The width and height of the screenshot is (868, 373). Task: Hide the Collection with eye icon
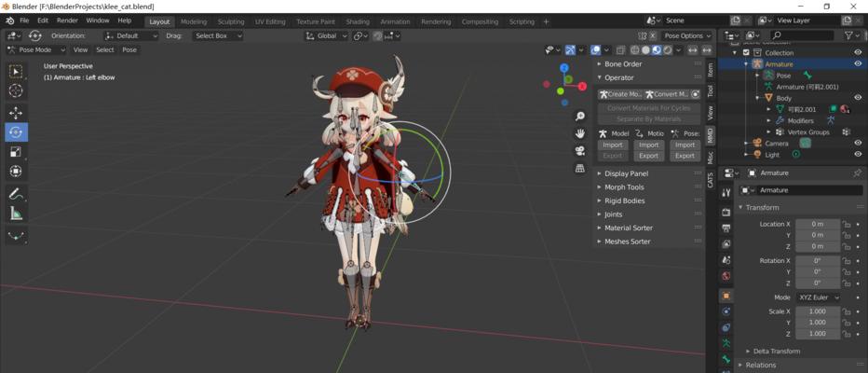[858, 52]
